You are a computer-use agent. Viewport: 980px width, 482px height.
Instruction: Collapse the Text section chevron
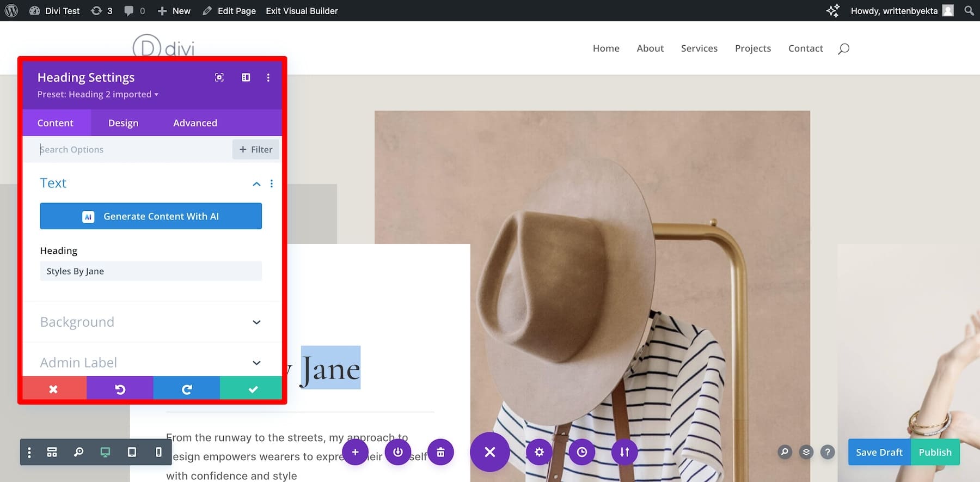256,184
